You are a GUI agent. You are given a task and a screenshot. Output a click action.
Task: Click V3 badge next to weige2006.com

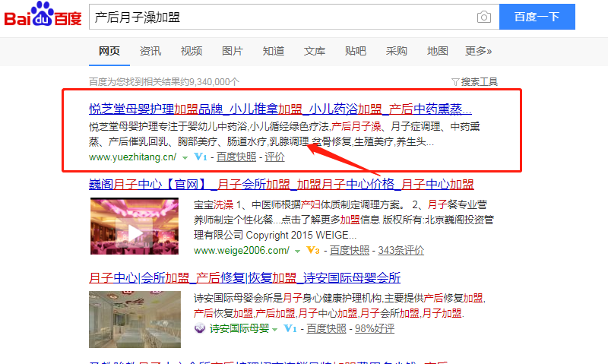point(312,250)
